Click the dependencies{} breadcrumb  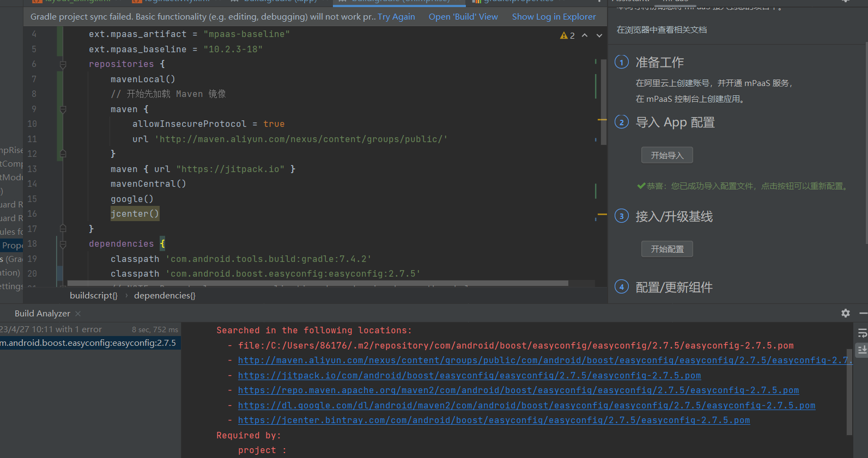click(x=165, y=295)
